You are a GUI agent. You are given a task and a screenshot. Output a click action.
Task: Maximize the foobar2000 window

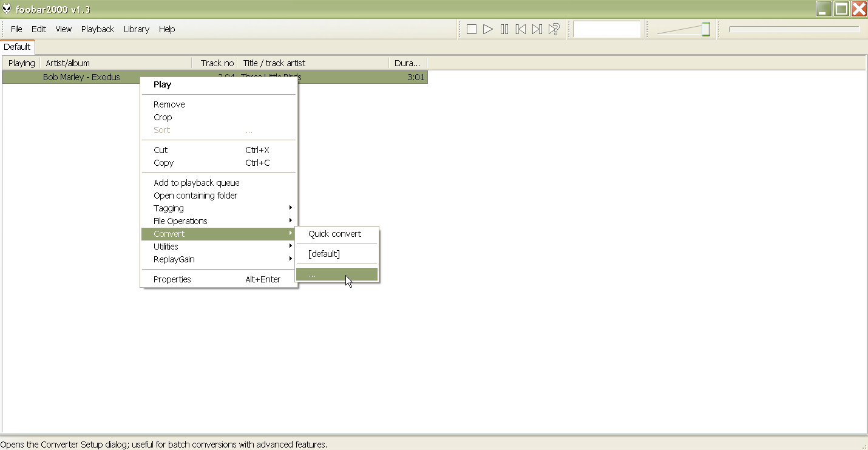click(x=841, y=9)
